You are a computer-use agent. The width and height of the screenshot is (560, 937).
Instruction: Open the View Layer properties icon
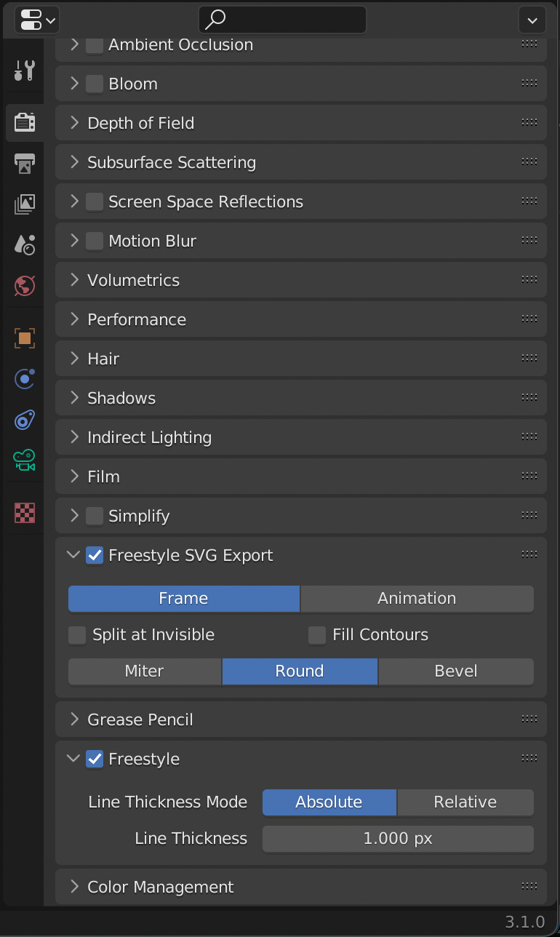tap(25, 204)
